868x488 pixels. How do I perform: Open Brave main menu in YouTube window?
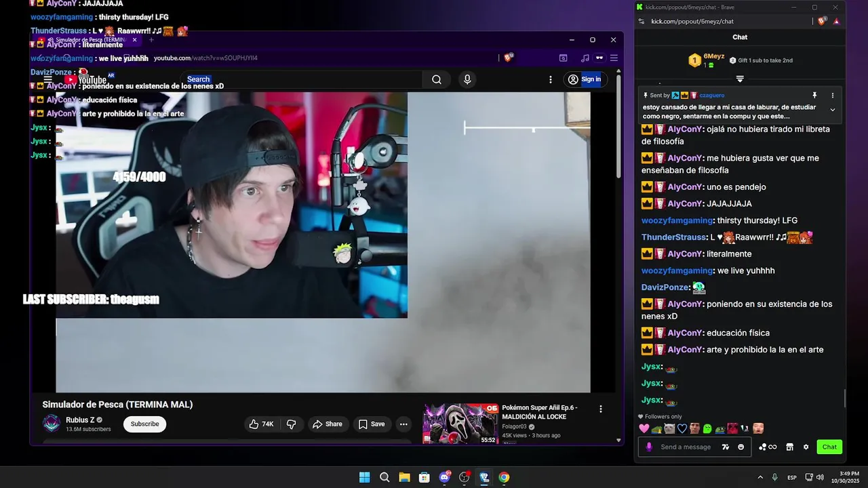pos(614,58)
